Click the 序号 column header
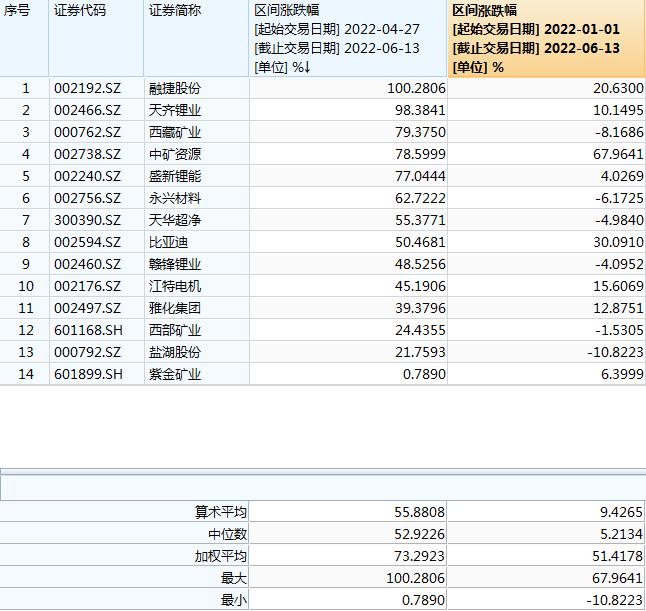Viewport: 646px width, 611px height. 24,38
